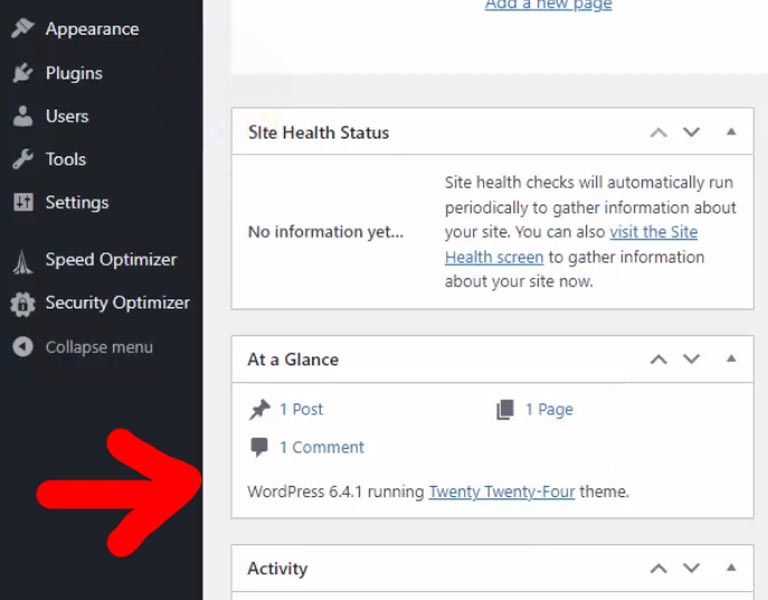Toggle the Activity panel
Viewport: 768px width, 600px height.
tap(731, 567)
